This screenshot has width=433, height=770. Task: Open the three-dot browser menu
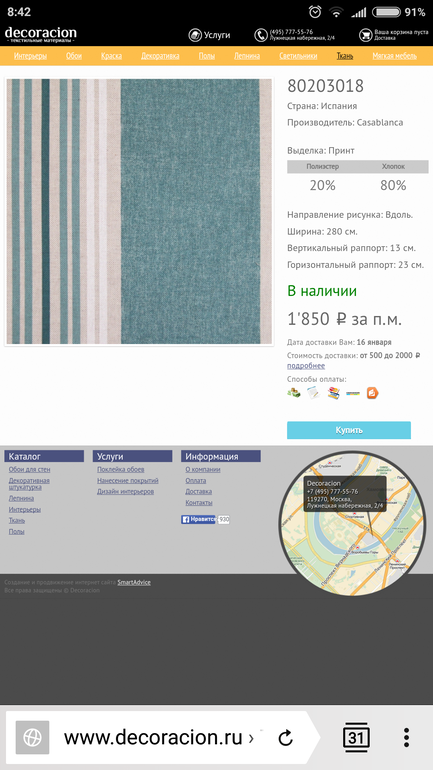[x=406, y=738]
